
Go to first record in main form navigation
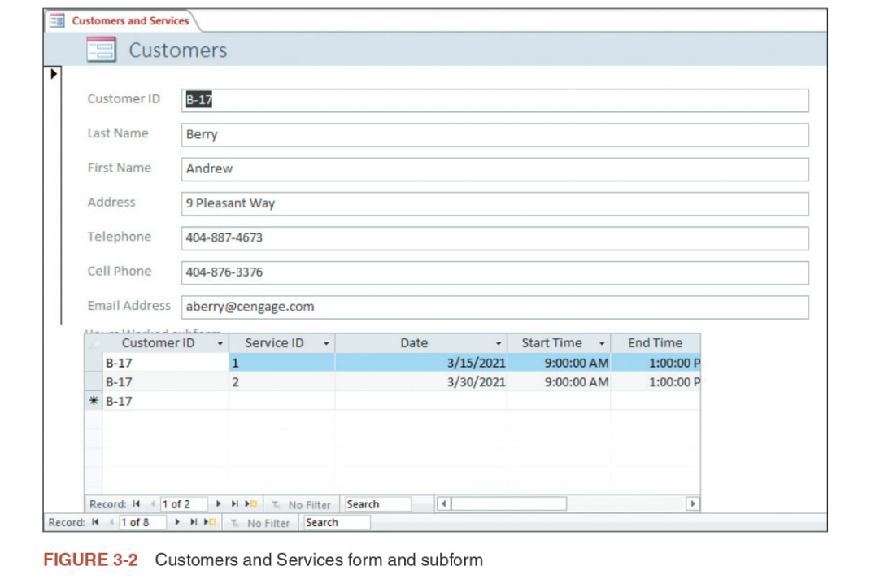tap(95, 522)
